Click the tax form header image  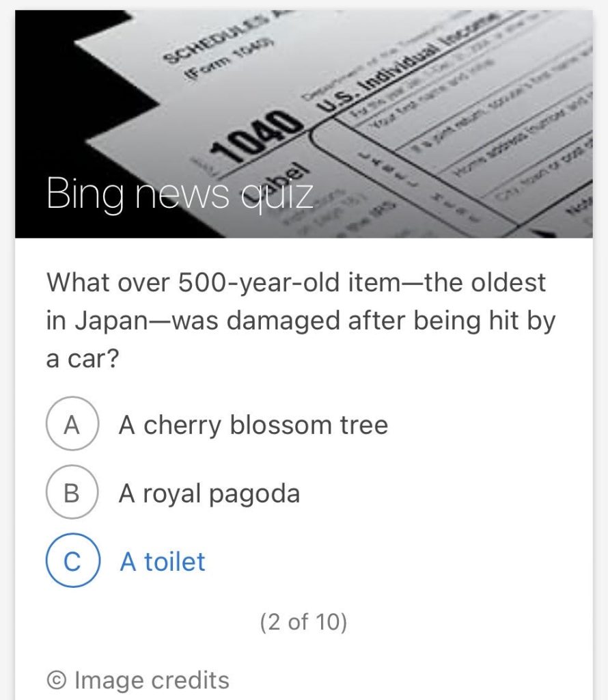click(304, 124)
